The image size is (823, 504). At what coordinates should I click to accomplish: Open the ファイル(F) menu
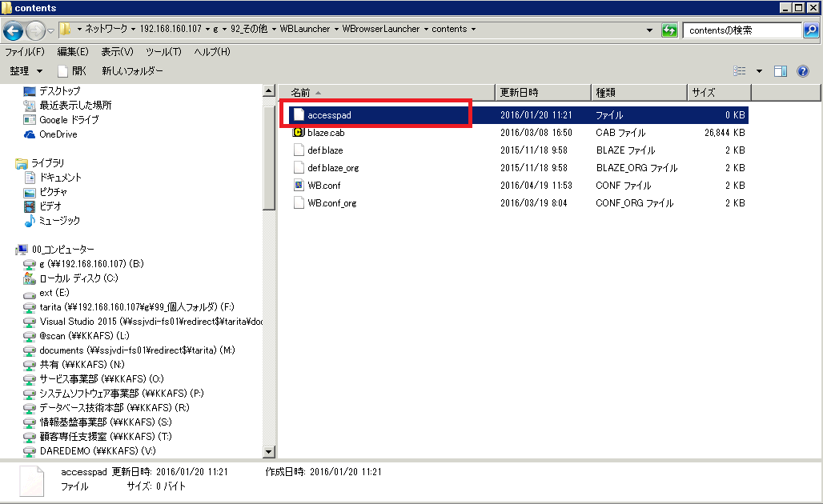pos(25,52)
